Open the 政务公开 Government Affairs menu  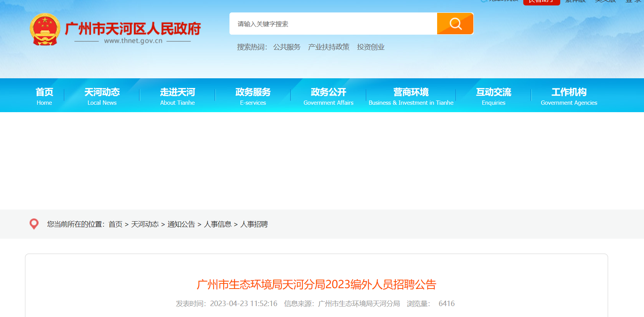pyautogui.click(x=328, y=96)
